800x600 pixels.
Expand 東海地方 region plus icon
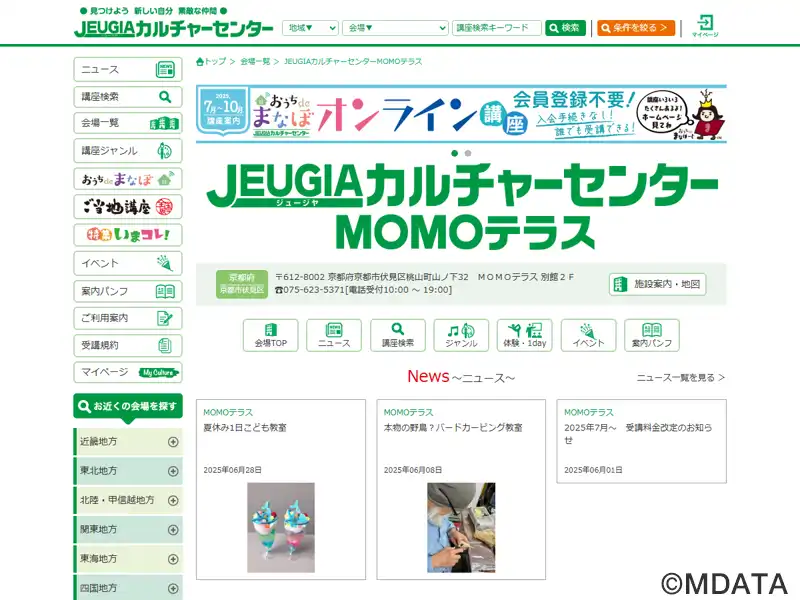point(173,559)
